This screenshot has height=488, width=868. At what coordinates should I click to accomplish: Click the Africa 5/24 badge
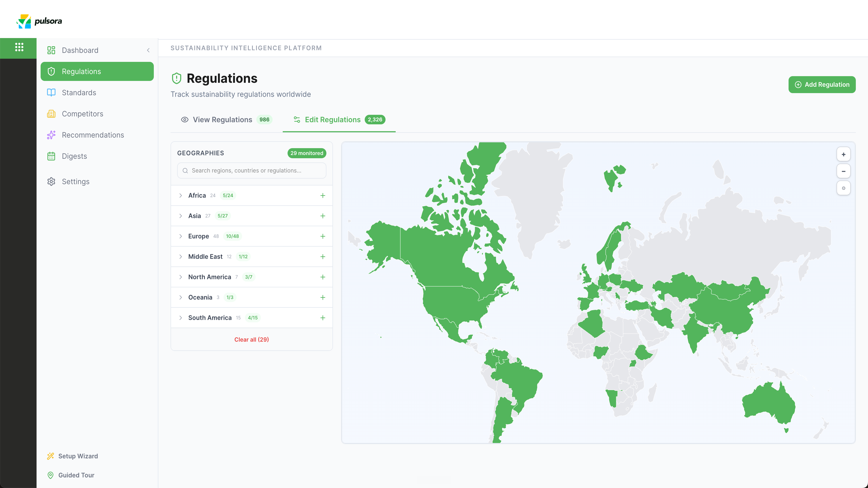pyautogui.click(x=228, y=195)
